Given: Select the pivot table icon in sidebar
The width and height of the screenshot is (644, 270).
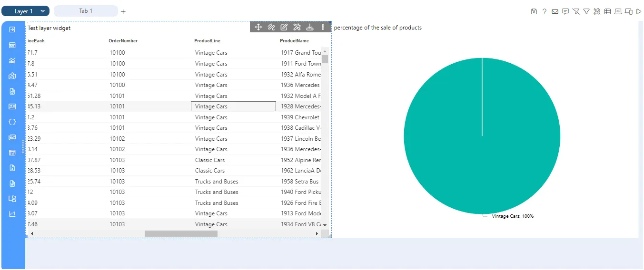Looking at the screenshot, I should pos(12,153).
